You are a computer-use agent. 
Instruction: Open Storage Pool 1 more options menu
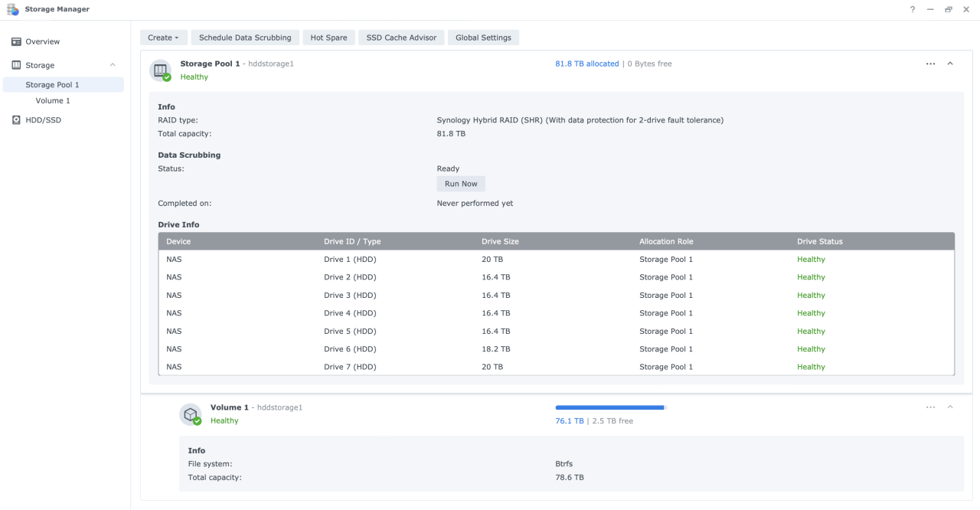click(x=930, y=64)
